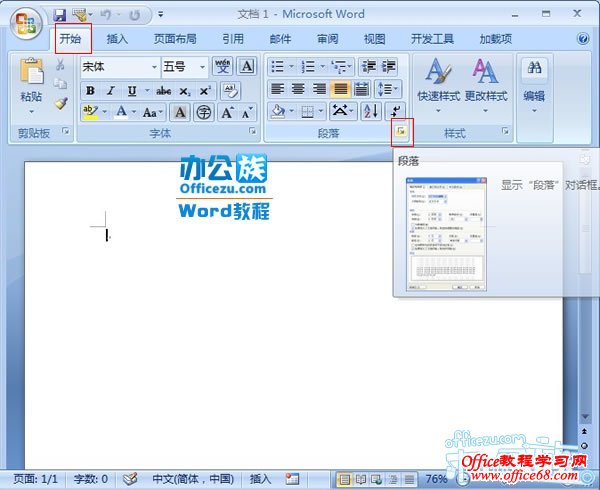Click spelling check icon in status bar
Screen dimensions: 600x490
pos(130,479)
